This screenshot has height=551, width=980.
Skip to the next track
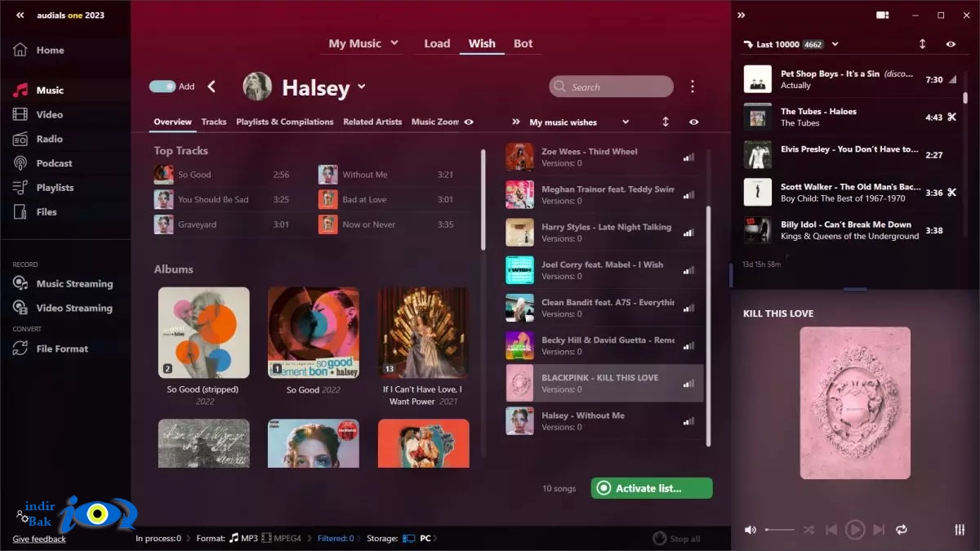coord(879,530)
